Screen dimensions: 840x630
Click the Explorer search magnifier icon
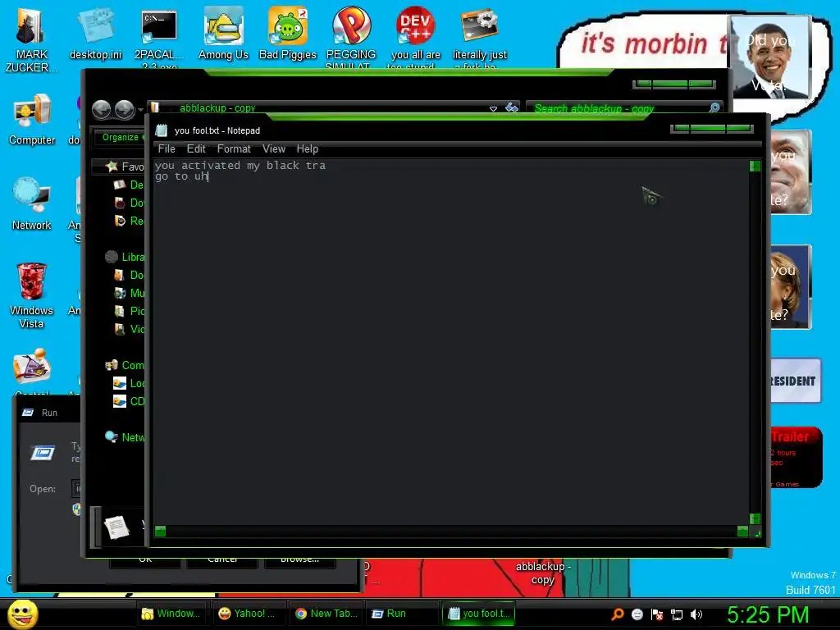(x=714, y=107)
